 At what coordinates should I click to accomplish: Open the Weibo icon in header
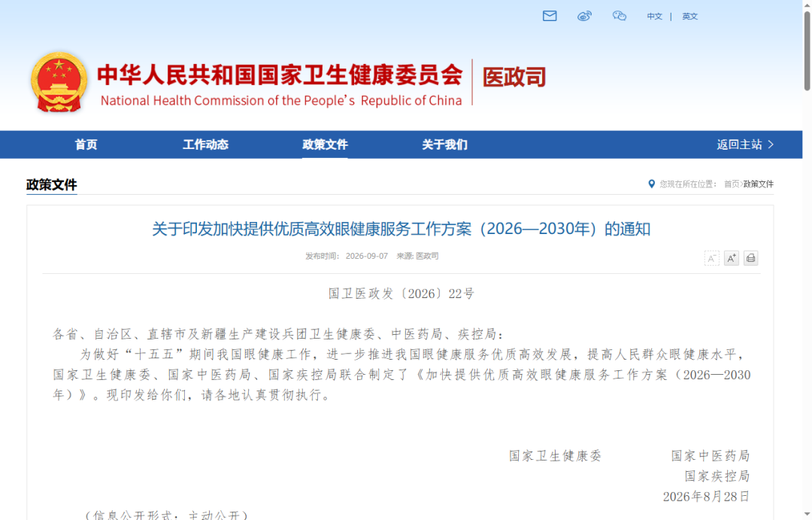tap(584, 16)
